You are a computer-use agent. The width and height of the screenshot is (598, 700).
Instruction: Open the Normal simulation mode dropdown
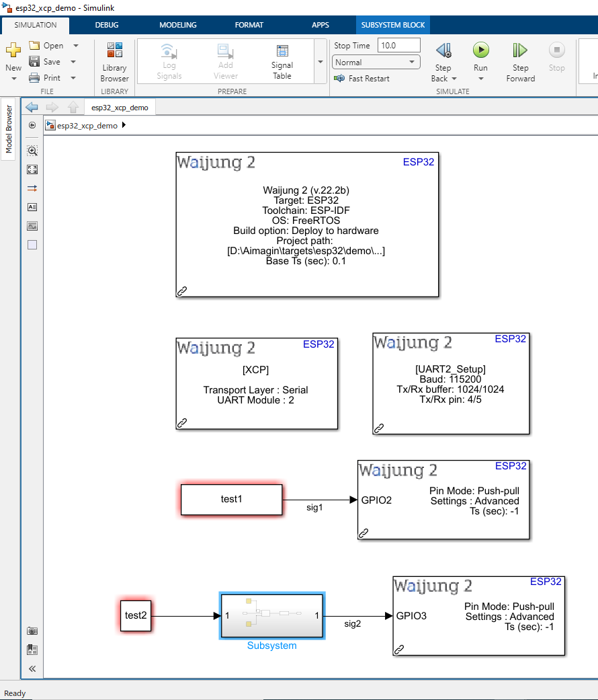(376, 62)
